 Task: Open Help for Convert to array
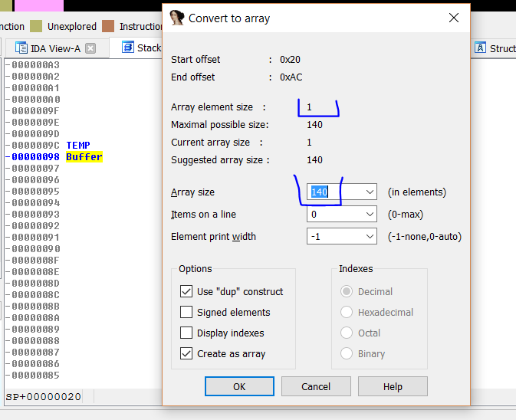[393, 386]
